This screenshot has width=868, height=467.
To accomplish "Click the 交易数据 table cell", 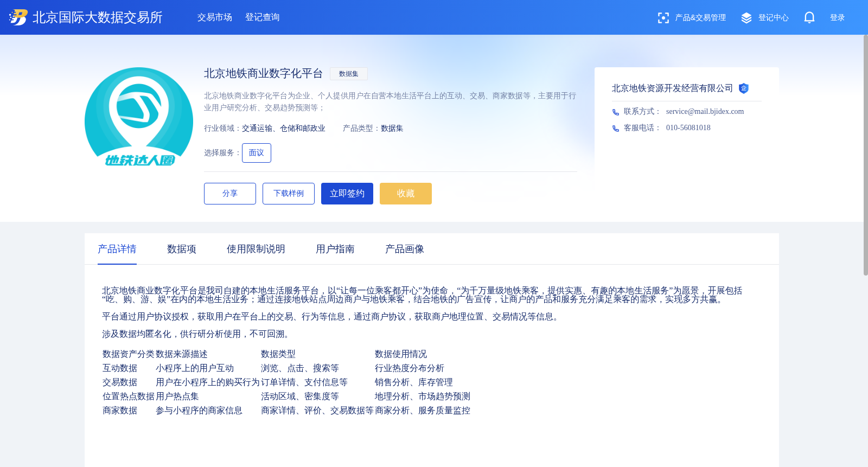I will [x=120, y=382].
